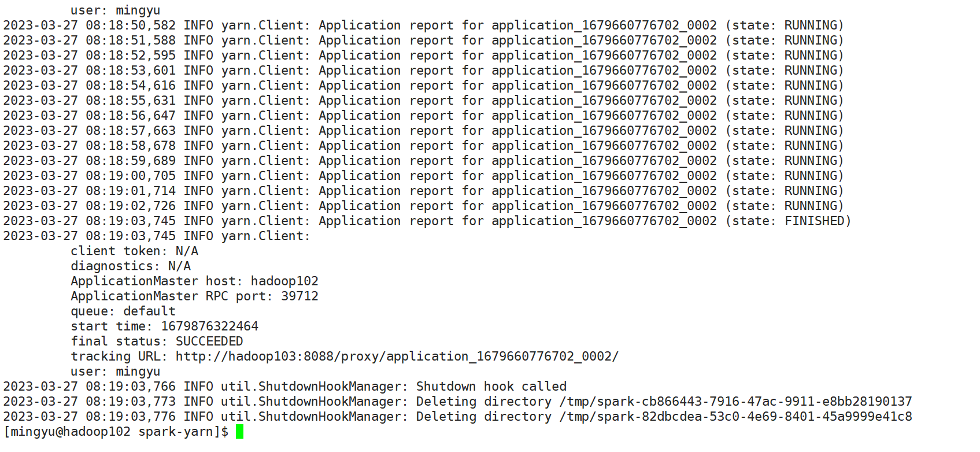Click 'client token: N/A' line
The image size is (980, 452).
coord(134,251)
